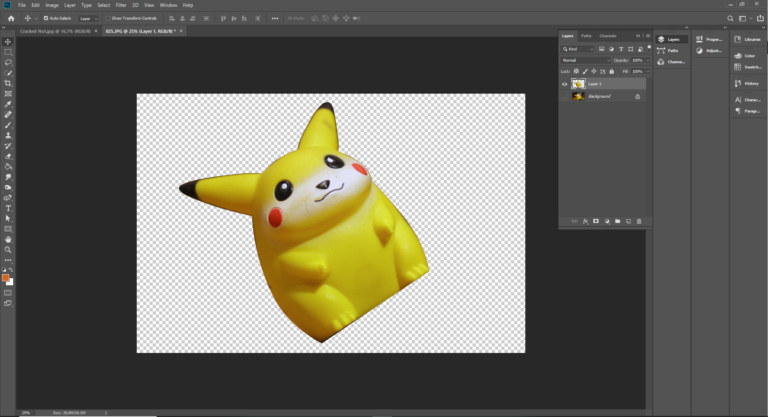Add a layer mask via mask icon
Screen dimensions: 768x417
[596, 221]
